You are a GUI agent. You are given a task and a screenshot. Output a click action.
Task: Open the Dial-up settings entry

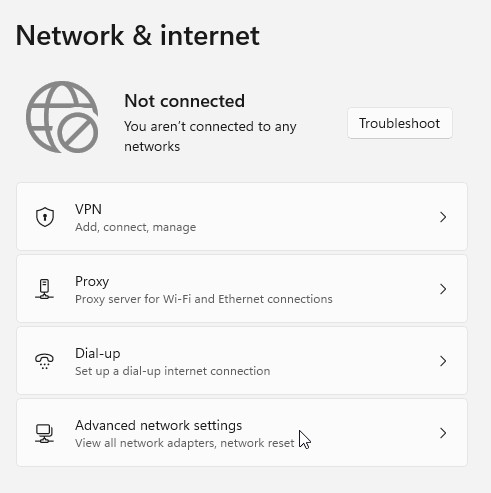click(x=242, y=361)
